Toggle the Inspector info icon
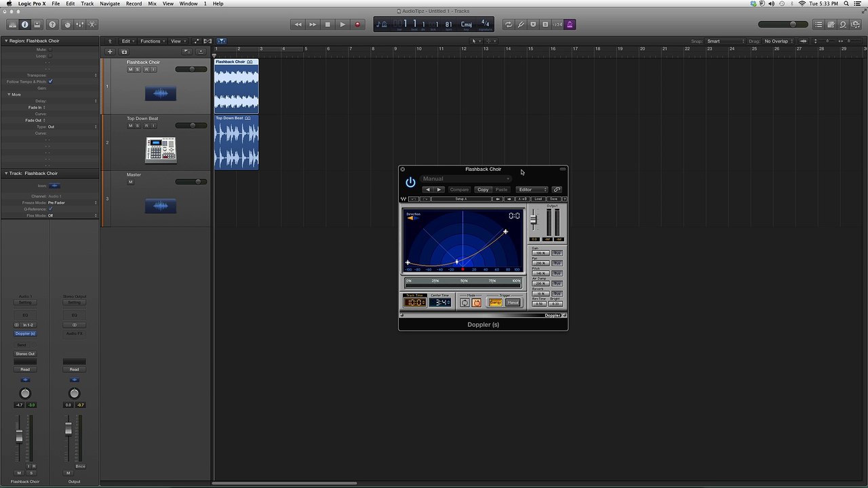Image resolution: width=868 pixels, height=488 pixels. [x=25, y=24]
